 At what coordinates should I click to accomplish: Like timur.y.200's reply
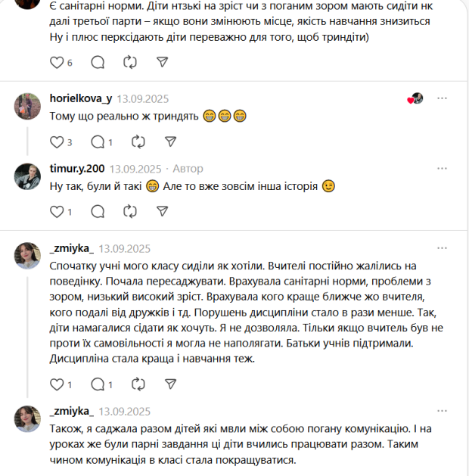click(57, 211)
